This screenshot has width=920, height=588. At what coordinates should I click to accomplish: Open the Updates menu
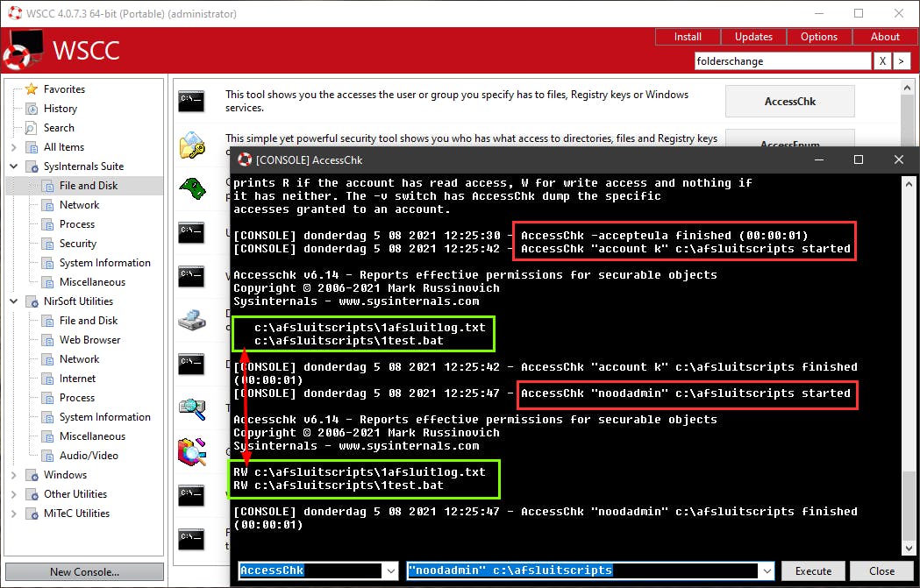(x=753, y=36)
